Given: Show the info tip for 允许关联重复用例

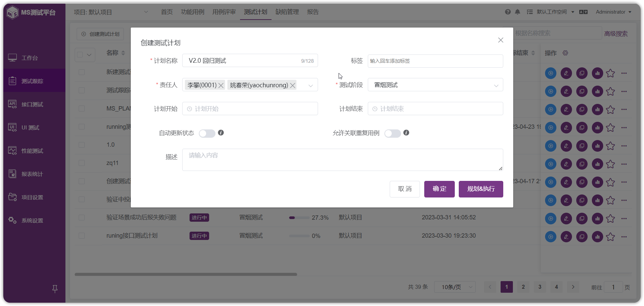Looking at the screenshot, I should click(x=406, y=133).
